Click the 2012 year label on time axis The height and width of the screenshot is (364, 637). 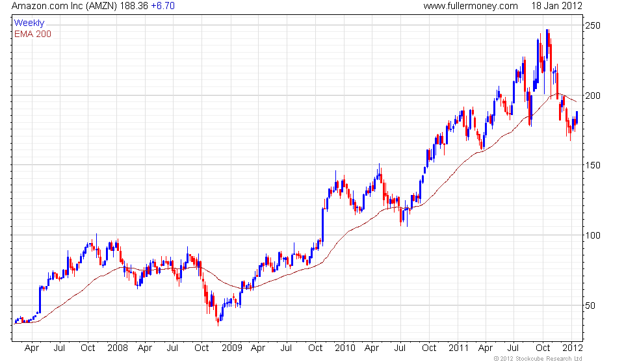click(573, 348)
